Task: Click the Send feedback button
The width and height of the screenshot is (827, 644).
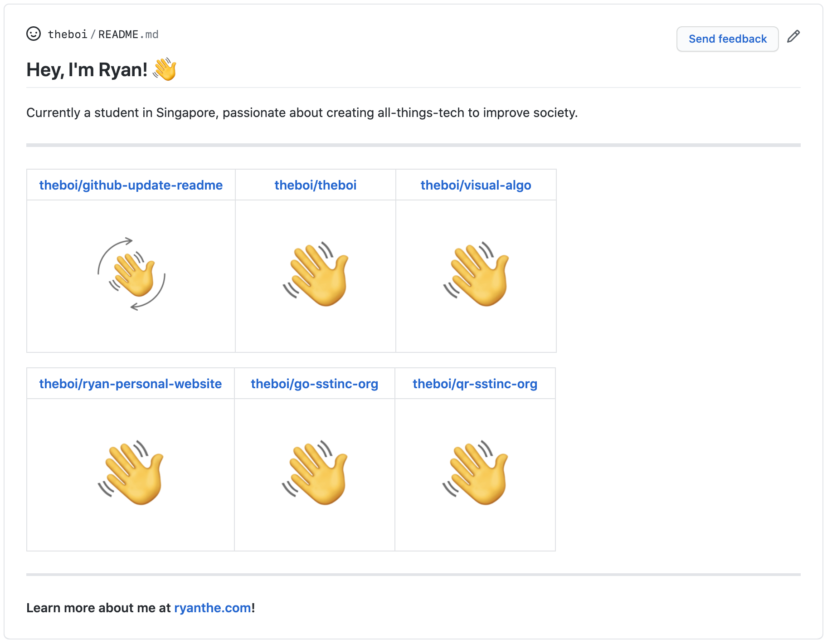Action: (x=727, y=39)
